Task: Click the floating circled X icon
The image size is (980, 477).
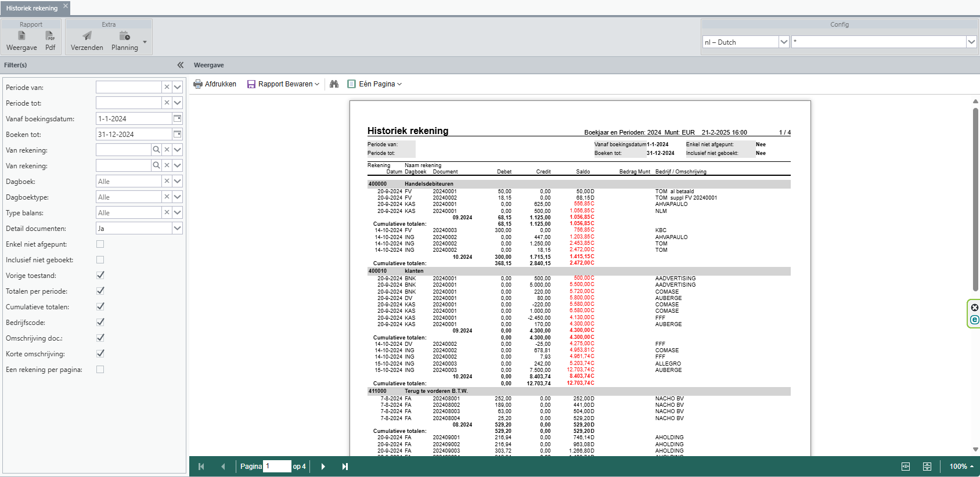Action: pyautogui.click(x=975, y=308)
